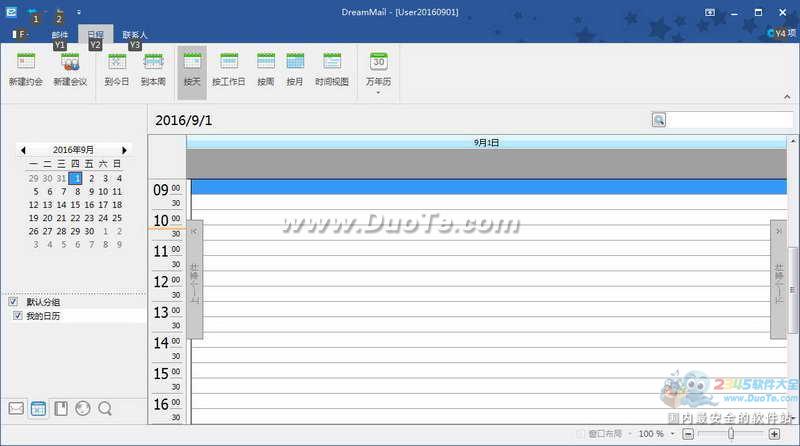
Task: Select day 15 in mini calendar
Action: point(75,205)
